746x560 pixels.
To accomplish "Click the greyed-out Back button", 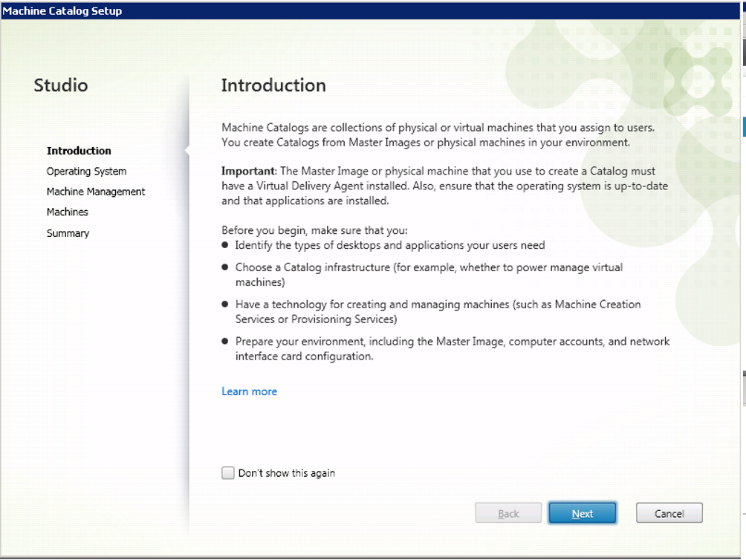I will tap(508, 513).
